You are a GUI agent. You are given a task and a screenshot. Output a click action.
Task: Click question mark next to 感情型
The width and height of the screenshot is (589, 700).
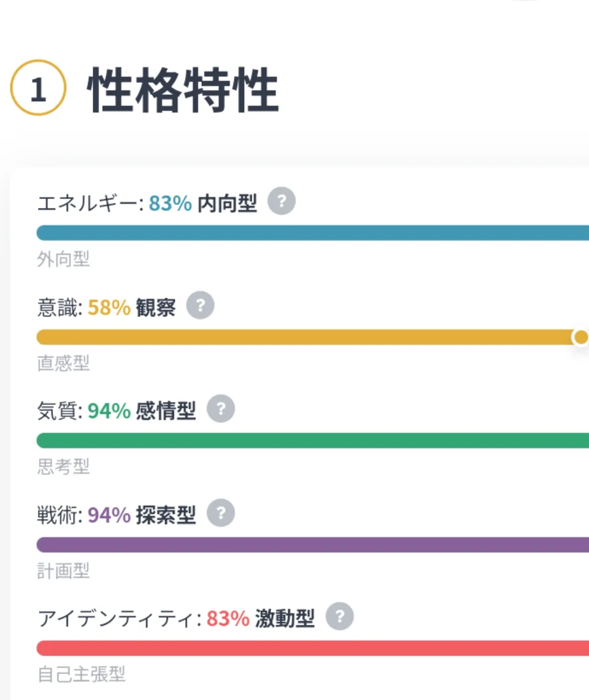[221, 408]
